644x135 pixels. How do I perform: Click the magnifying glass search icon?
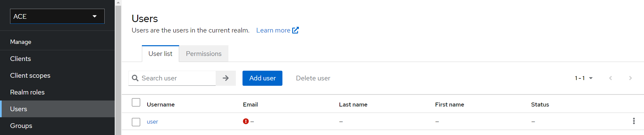[x=135, y=78]
